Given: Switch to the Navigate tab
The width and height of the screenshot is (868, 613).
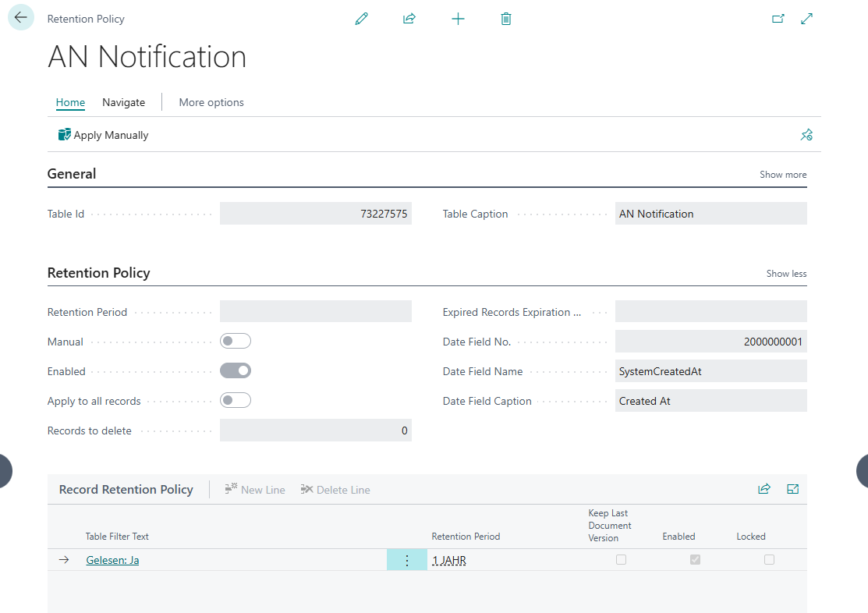Looking at the screenshot, I should [123, 102].
